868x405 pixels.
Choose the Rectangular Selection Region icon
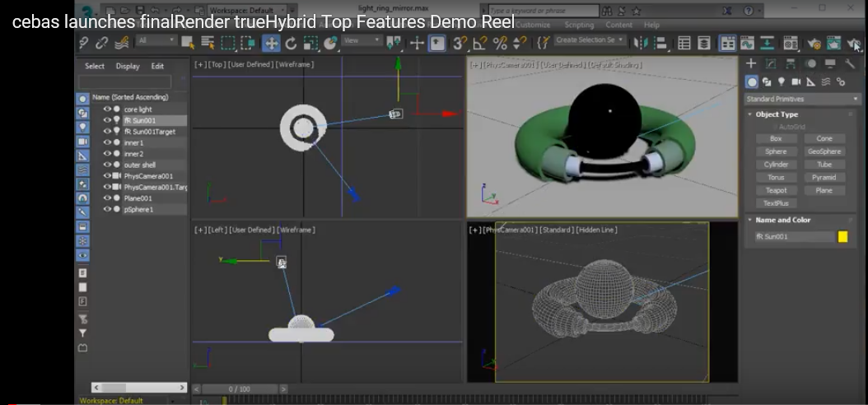coord(227,43)
